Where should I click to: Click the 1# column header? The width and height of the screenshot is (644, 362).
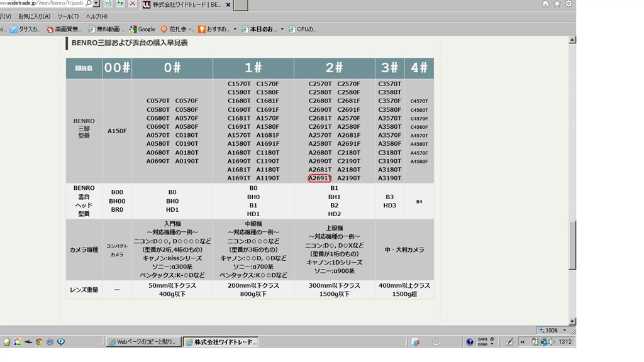tap(253, 68)
